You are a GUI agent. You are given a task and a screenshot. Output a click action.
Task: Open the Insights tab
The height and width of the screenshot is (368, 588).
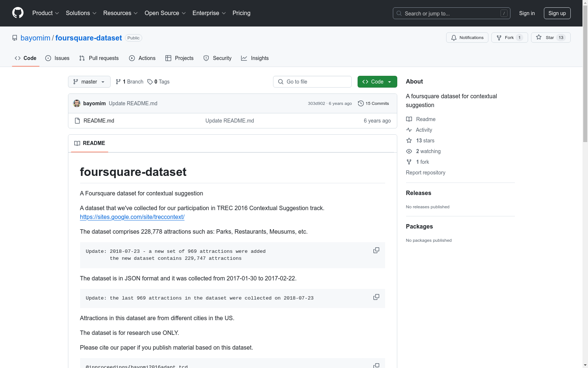255,58
